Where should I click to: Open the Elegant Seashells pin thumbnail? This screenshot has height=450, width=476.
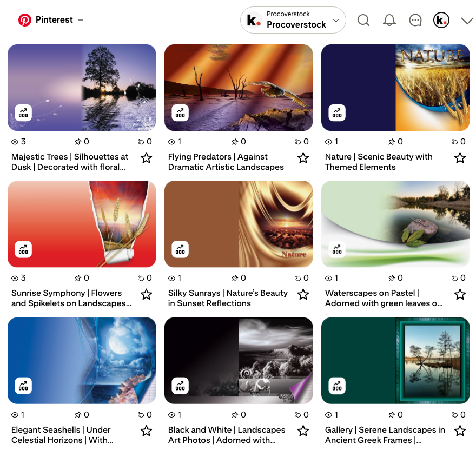click(x=82, y=361)
